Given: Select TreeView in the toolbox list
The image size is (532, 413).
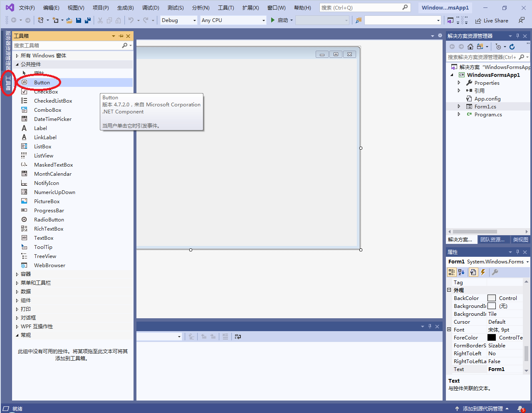Looking at the screenshot, I should coord(45,256).
